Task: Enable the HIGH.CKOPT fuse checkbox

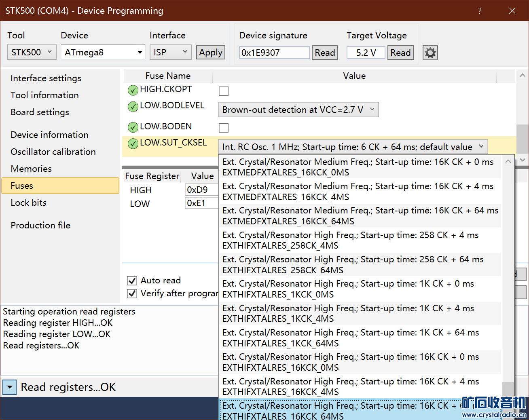Action: pyautogui.click(x=224, y=91)
